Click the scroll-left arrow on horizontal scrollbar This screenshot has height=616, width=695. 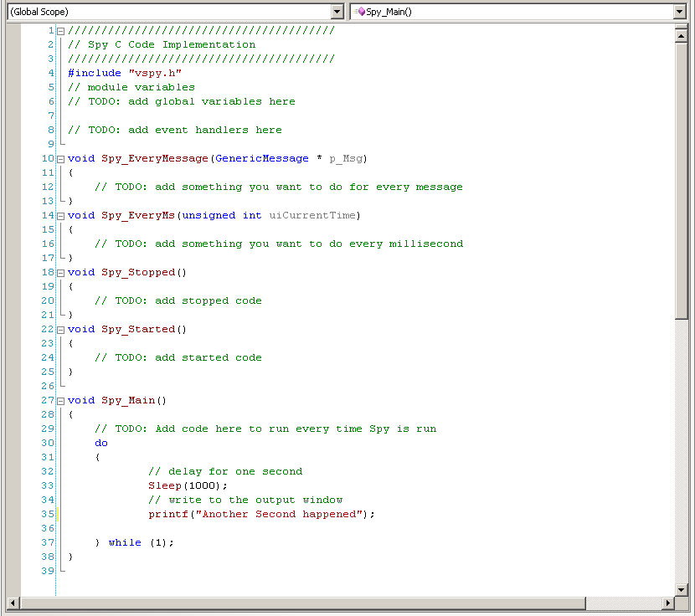pyautogui.click(x=12, y=603)
